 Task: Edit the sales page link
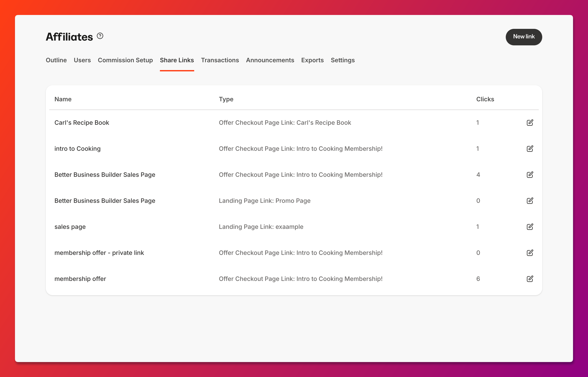[x=530, y=227]
